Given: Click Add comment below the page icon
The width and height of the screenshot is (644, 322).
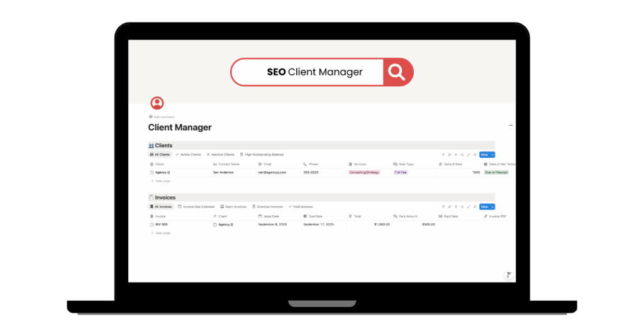Looking at the screenshot, I should tap(162, 117).
